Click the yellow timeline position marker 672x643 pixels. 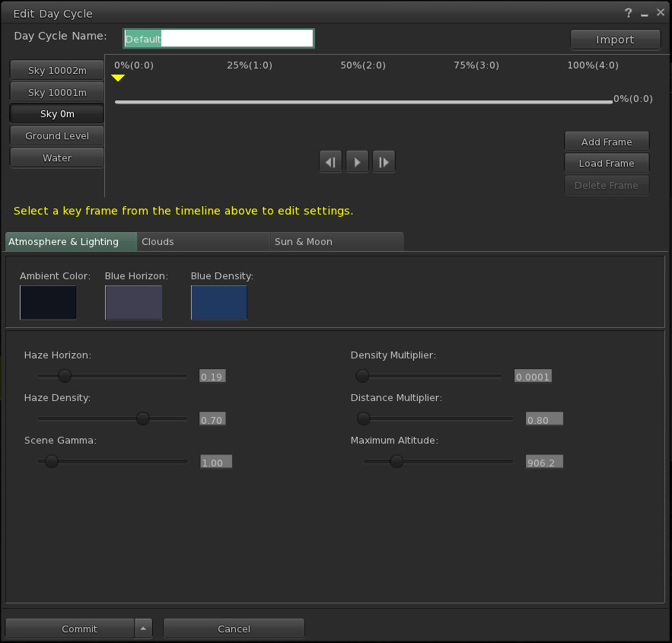coord(118,78)
